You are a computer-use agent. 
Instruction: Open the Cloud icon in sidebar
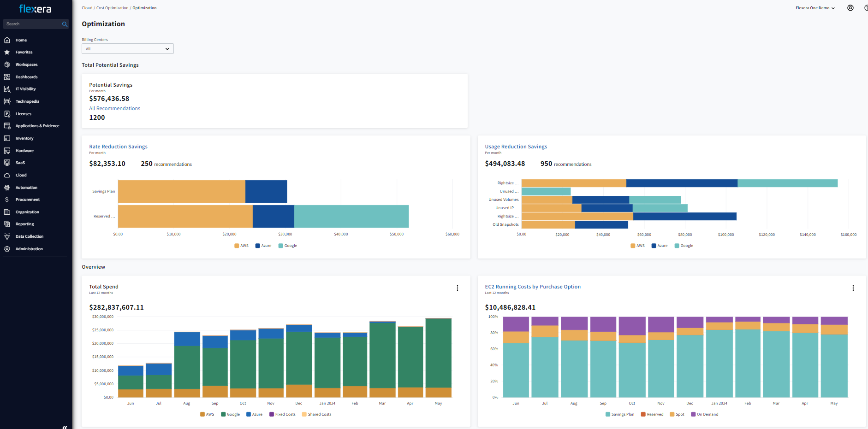tap(7, 175)
